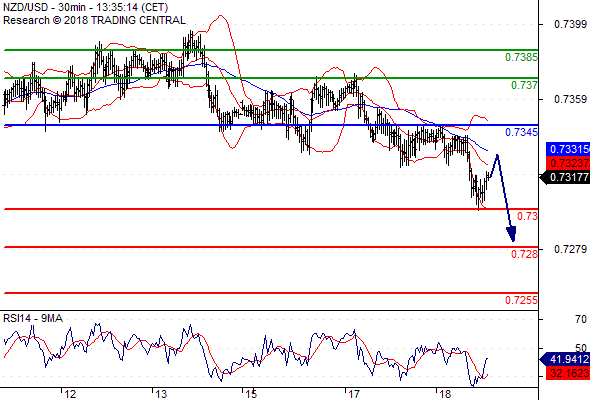The image size is (590, 400).
Task: Click the 0.7345 blue pivot label
Action: click(x=521, y=132)
